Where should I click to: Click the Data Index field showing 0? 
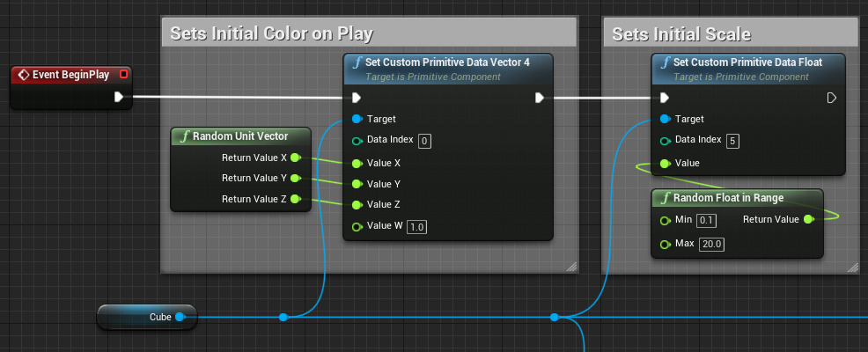point(424,141)
